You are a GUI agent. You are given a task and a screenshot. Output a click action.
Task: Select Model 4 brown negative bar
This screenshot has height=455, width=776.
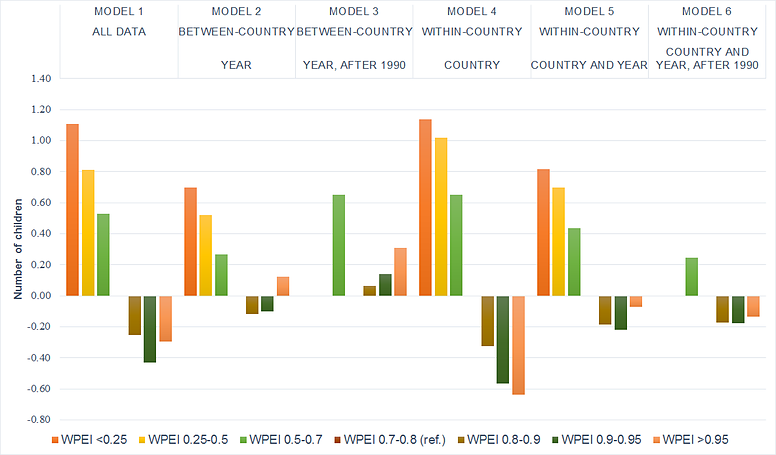tap(487, 321)
